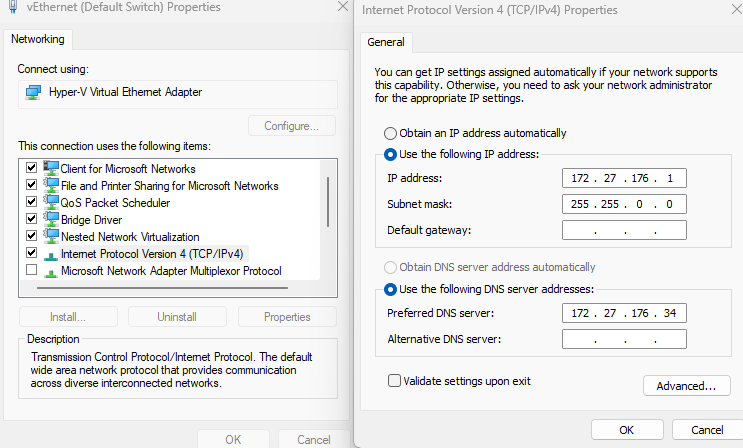Click the QoS Packet Scheduler icon
The height and width of the screenshot is (448, 743).
pos(50,202)
